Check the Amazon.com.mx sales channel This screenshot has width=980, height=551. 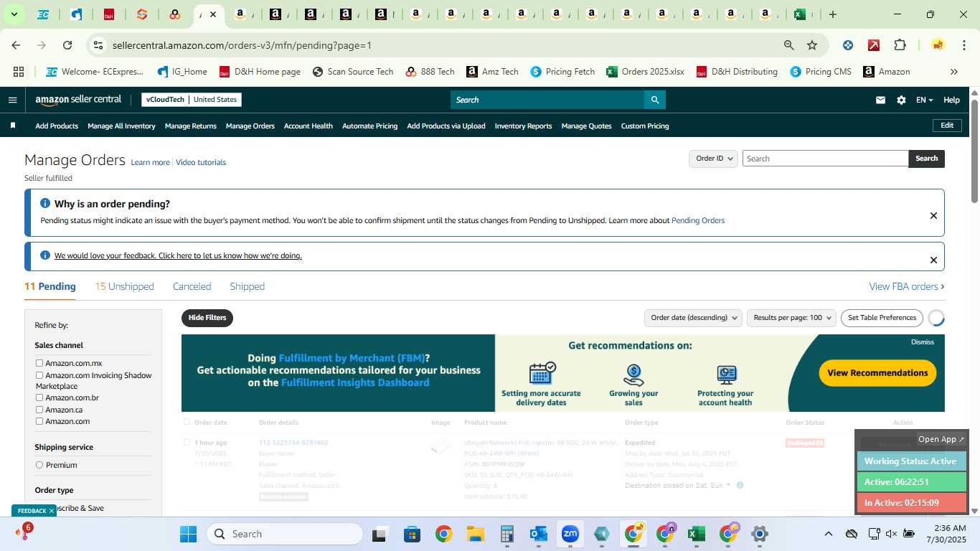tap(39, 363)
